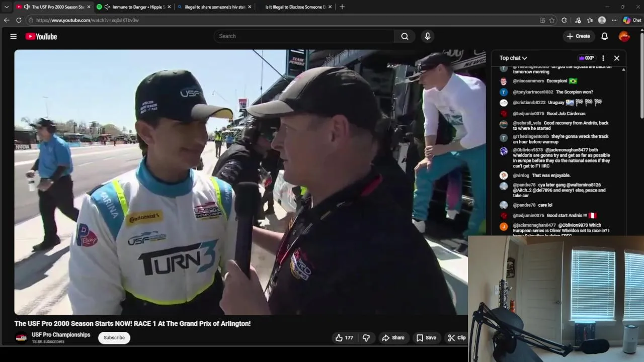Open the split screen icon in address bar
This screenshot has height=362, width=644.
point(542,20)
